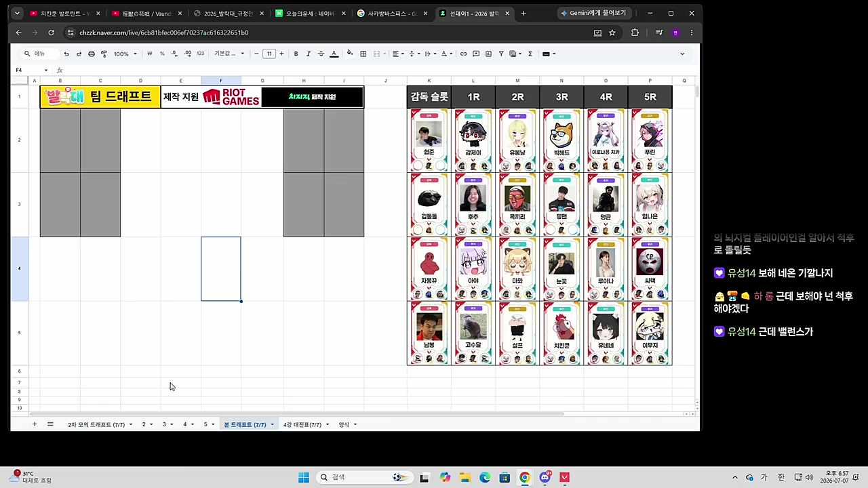Click the print icon in Sheets toolbar
The width and height of the screenshot is (868, 488).
[x=91, y=54]
